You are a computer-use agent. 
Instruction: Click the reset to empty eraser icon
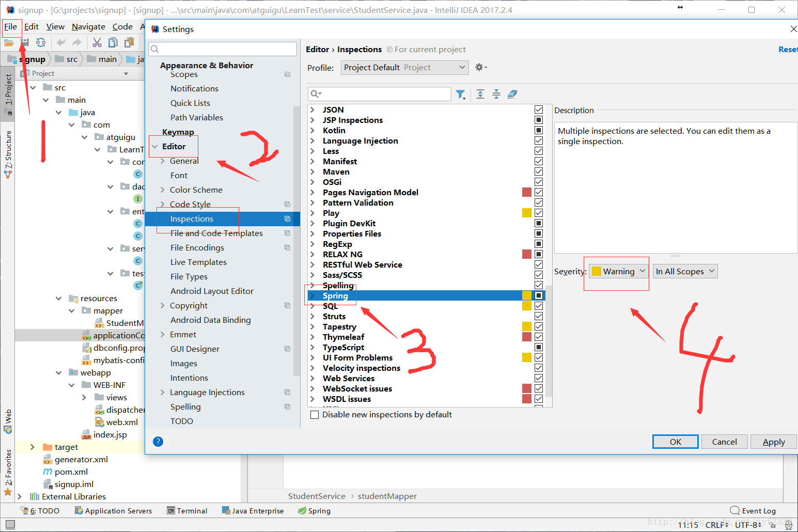(512, 94)
